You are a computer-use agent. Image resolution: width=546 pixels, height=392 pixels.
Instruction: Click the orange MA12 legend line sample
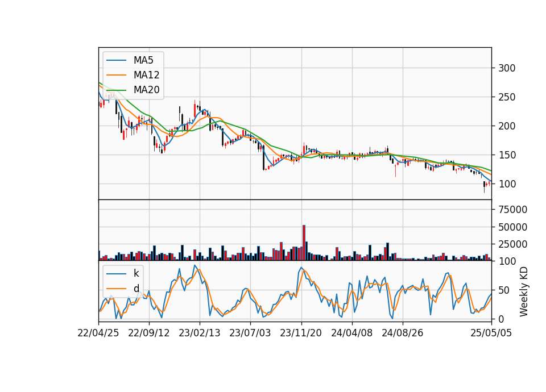(x=116, y=75)
